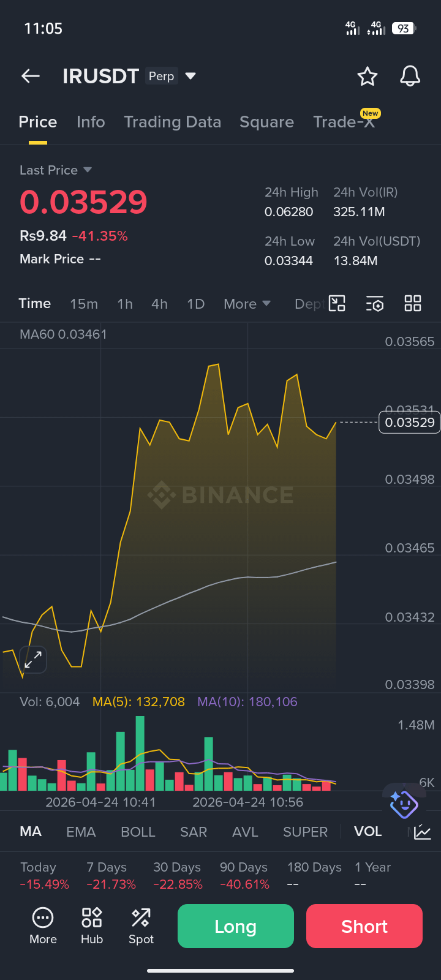Screen dimensions: 441x980
Task: Open the AI assistant robot icon
Action: [x=404, y=804]
